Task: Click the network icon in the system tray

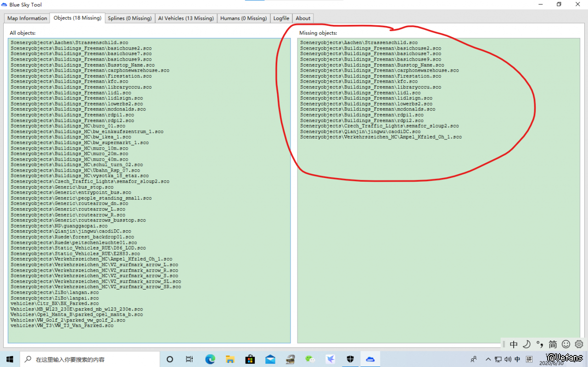Action: 498,359
